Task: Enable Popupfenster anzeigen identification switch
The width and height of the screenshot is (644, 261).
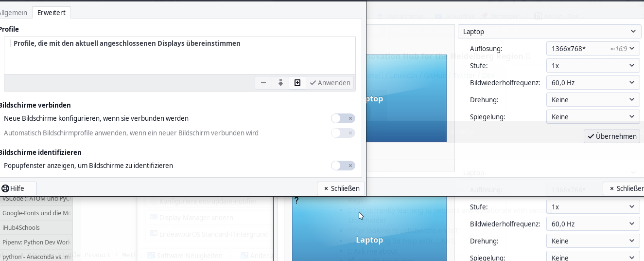Action: pyautogui.click(x=343, y=166)
